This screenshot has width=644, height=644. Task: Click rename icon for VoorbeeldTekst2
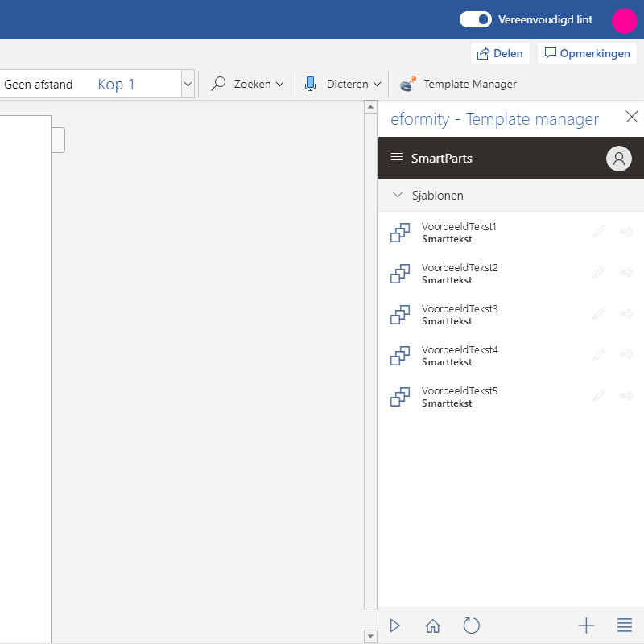(x=626, y=272)
